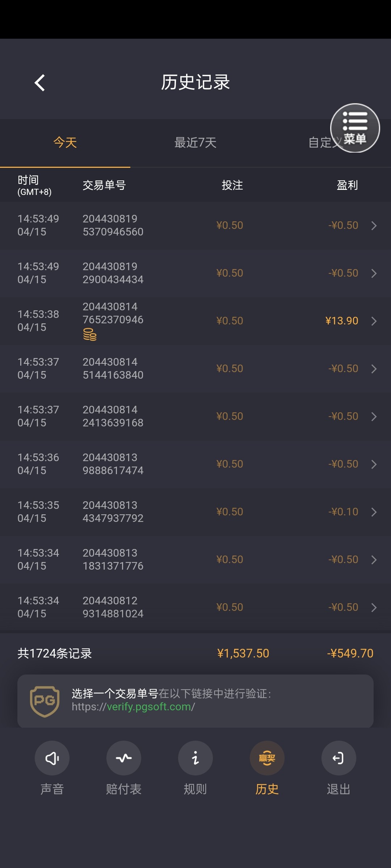
Task: Switch to the 最近7天 tab
Action: (x=195, y=142)
